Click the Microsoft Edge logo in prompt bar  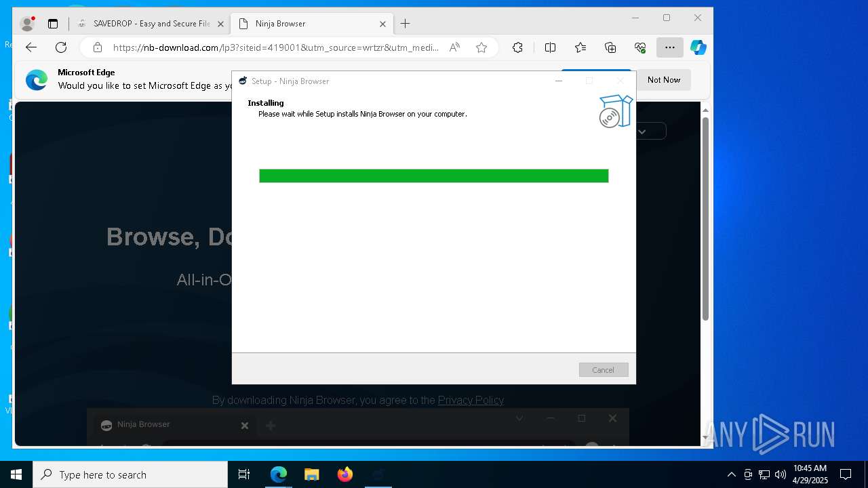coord(37,80)
